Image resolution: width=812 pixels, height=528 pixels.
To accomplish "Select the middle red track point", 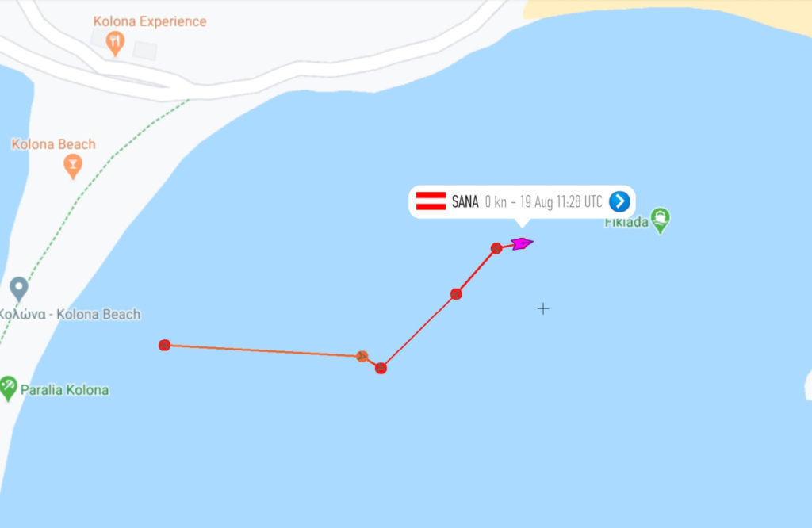I will [x=456, y=294].
